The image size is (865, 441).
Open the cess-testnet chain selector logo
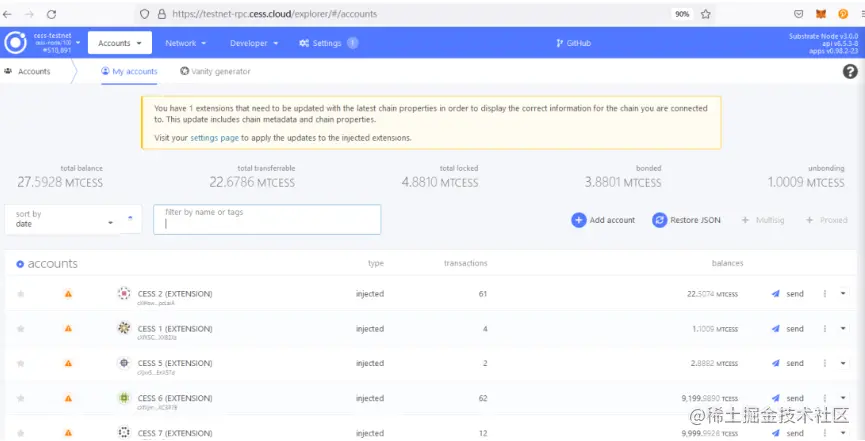15,42
